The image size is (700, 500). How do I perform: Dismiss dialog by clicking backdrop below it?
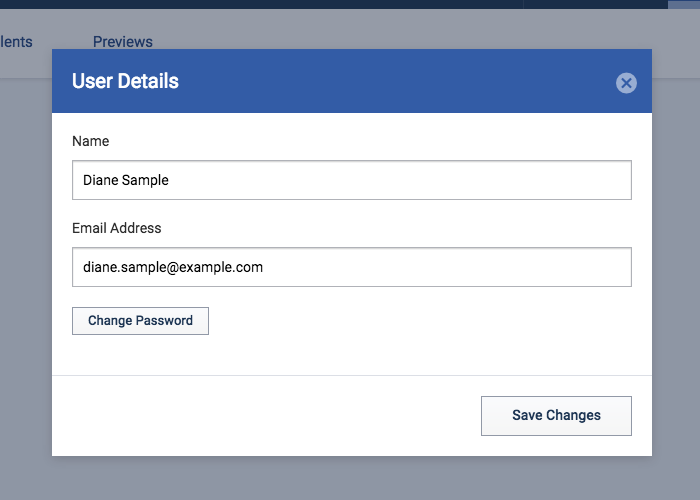point(352,478)
